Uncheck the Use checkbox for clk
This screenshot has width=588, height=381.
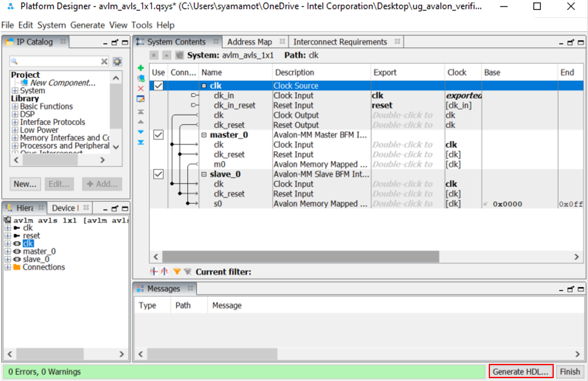click(x=157, y=86)
